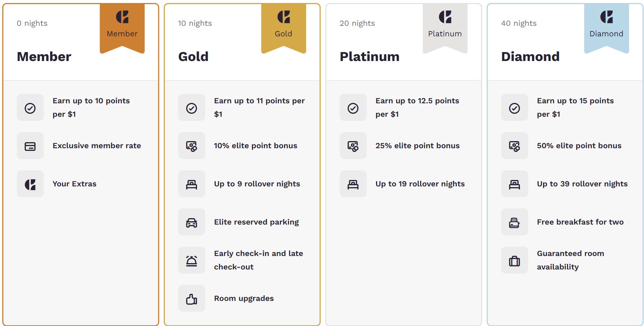Click the car icon for Elite reserved parking
Viewport: 644px width, 326px height.
pyautogui.click(x=191, y=222)
